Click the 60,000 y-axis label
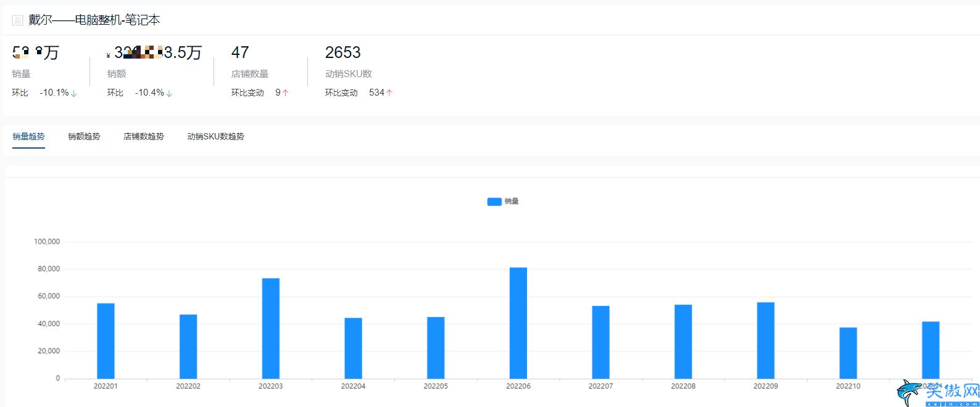This screenshot has height=407, width=980. (49, 297)
